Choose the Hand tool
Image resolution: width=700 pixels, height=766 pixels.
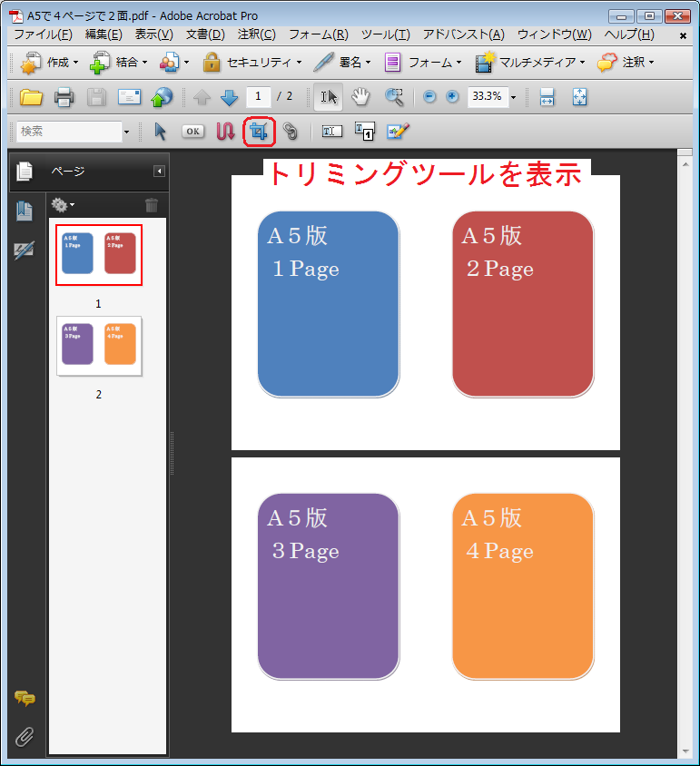click(x=360, y=97)
